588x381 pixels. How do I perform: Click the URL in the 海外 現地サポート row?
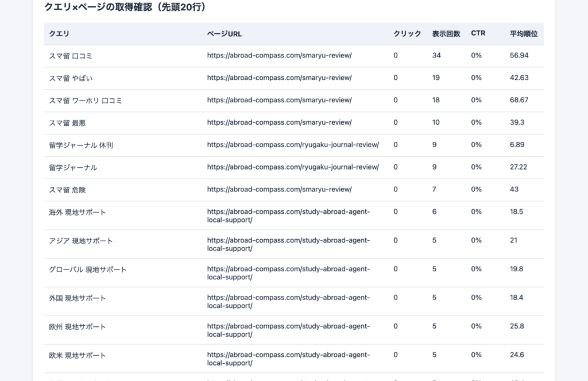pyautogui.click(x=288, y=216)
